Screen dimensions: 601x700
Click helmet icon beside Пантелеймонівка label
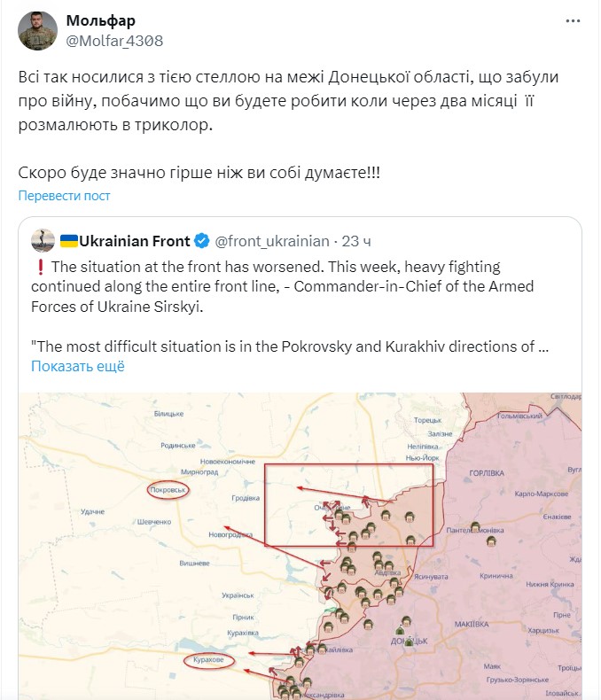tap(476, 525)
